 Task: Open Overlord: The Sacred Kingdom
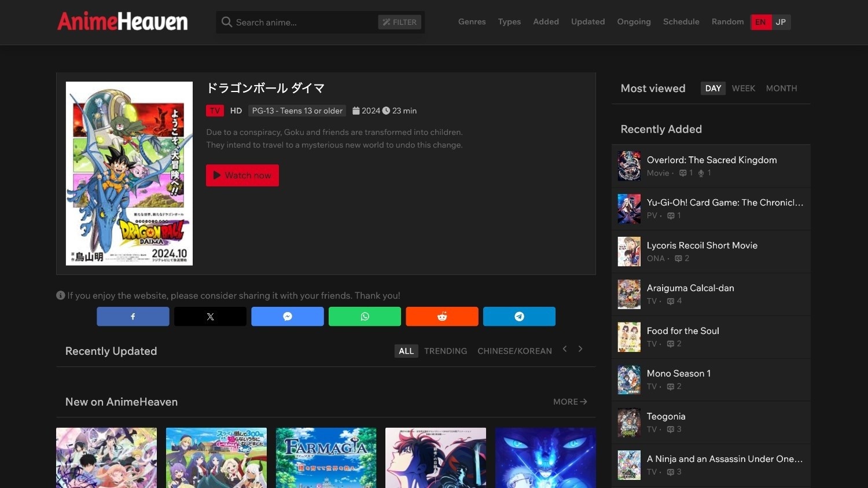coord(712,160)
